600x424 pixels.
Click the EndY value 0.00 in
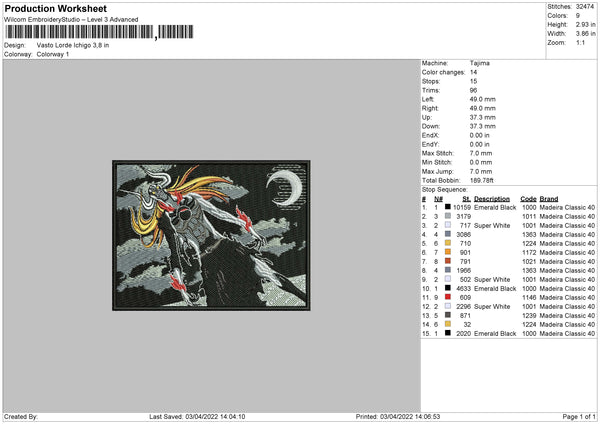click(x=480, y=144)
